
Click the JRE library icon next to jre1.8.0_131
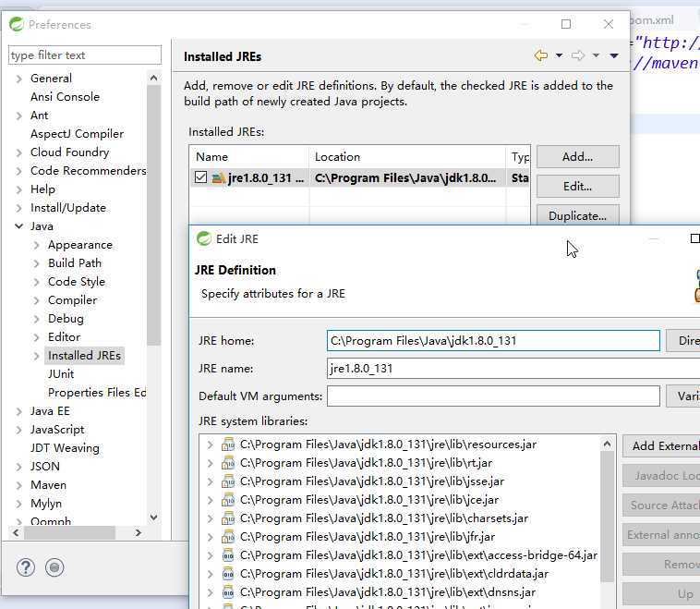pos(218,177)
